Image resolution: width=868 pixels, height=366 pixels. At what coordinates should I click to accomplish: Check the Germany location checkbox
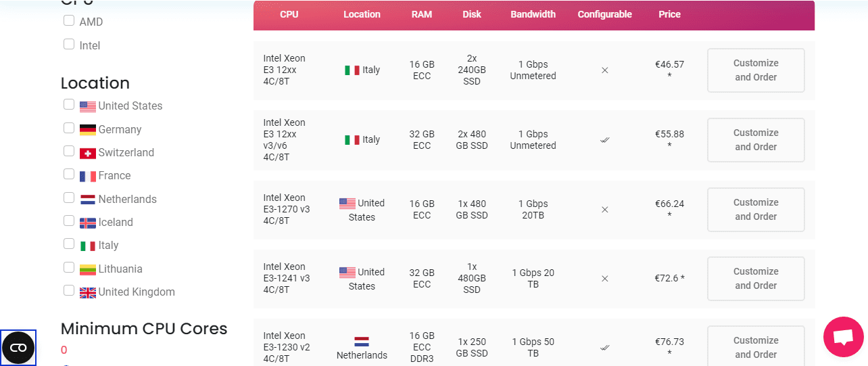(69, 128)
